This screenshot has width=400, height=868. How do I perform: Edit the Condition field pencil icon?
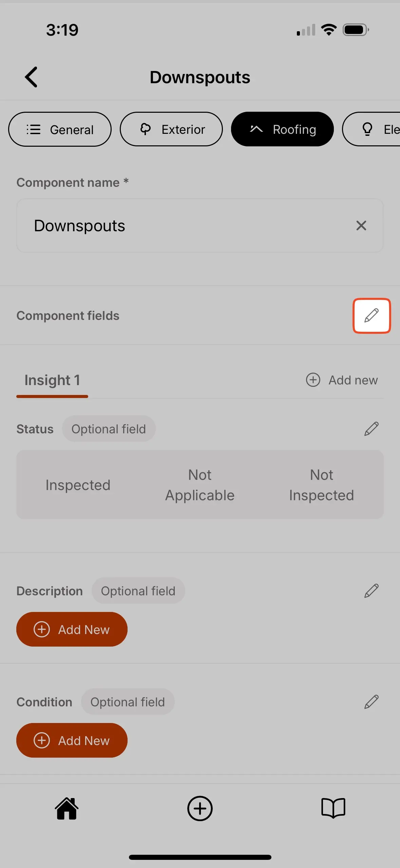(x=372, y=702)
